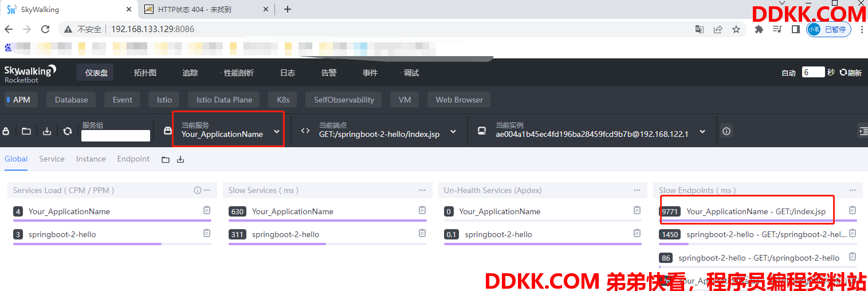Click the info icon in Services Load header
The height and width of the screenshot is (291, 868).
tap(198, 190)
